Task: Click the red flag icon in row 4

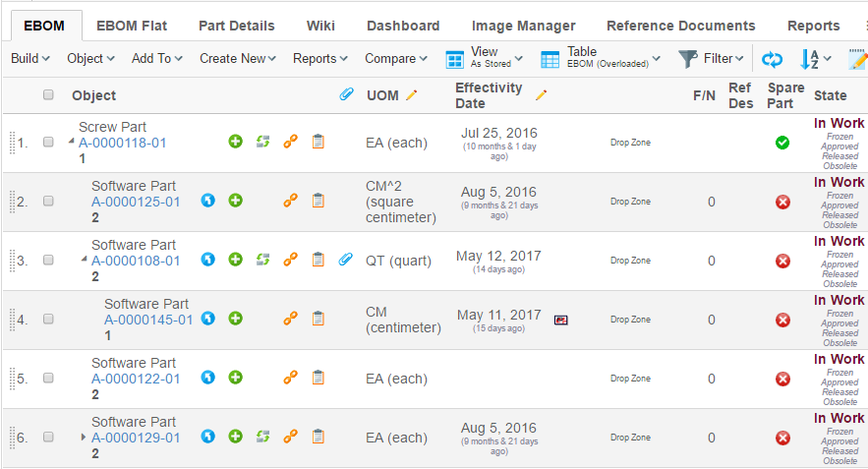Action: pos(560,320)
